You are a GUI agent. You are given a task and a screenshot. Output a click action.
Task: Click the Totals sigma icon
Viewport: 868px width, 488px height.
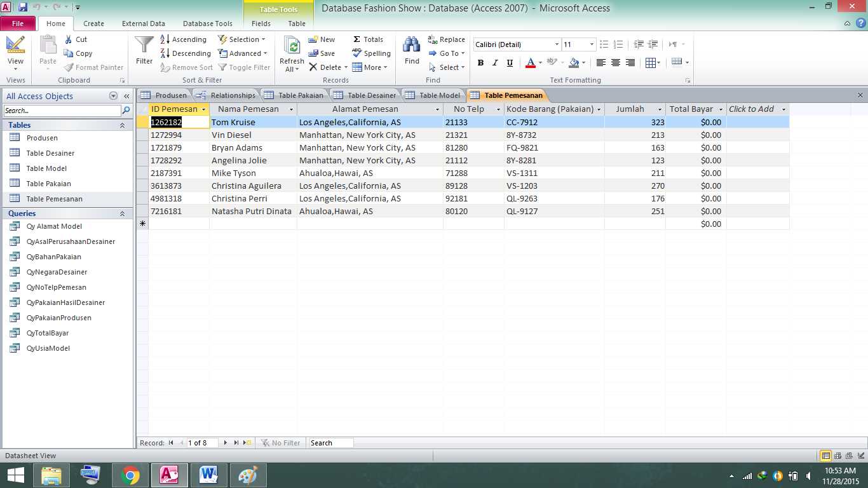[x=357, y=39]
